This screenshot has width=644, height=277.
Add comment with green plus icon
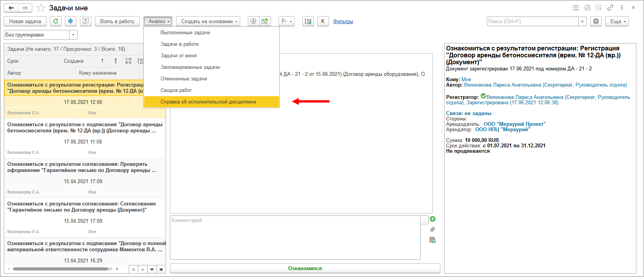tap(433, 219)
